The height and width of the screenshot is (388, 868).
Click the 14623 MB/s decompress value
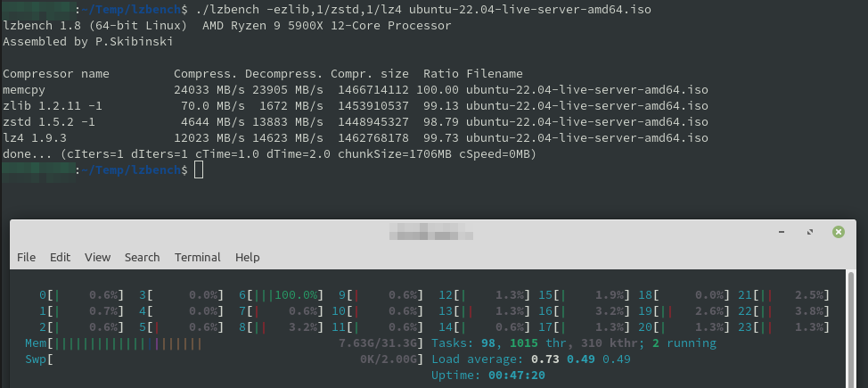tap(287, 137)
